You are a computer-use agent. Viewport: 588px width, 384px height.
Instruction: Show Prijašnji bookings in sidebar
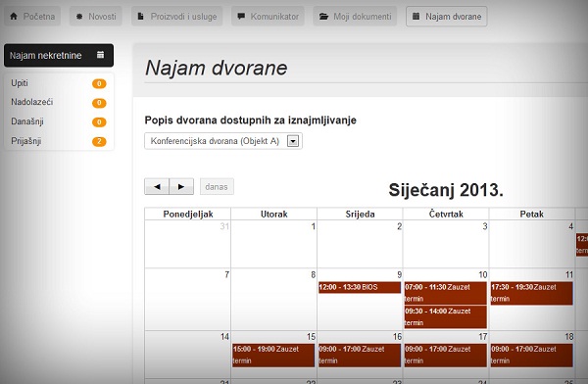(x=59, y=141)
